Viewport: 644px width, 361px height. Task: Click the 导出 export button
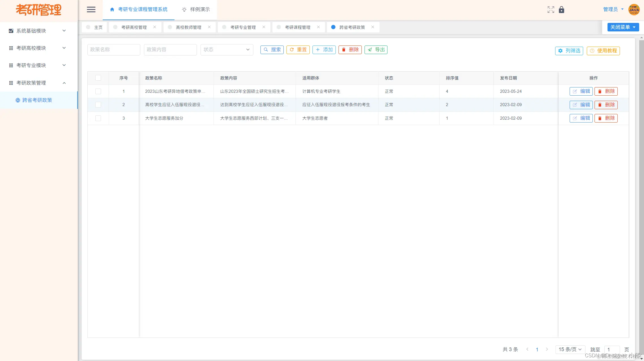(376, 50)
